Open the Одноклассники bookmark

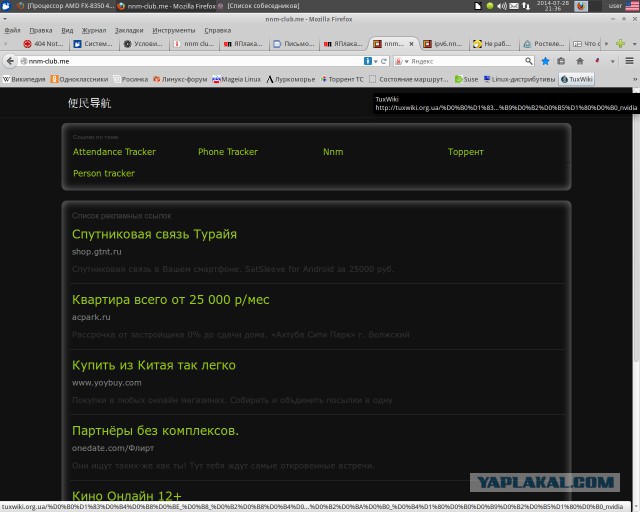coord(79,79)
